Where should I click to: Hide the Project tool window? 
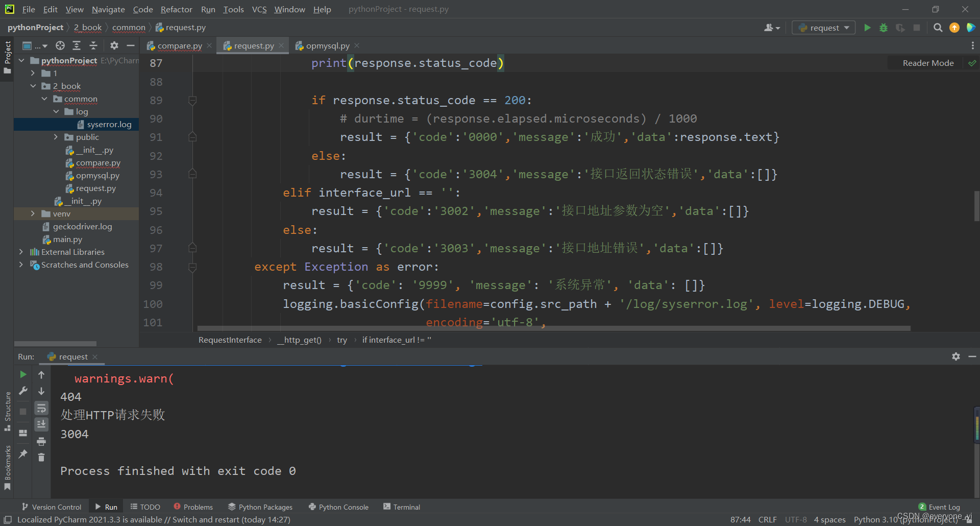click(x=131, y=45)
